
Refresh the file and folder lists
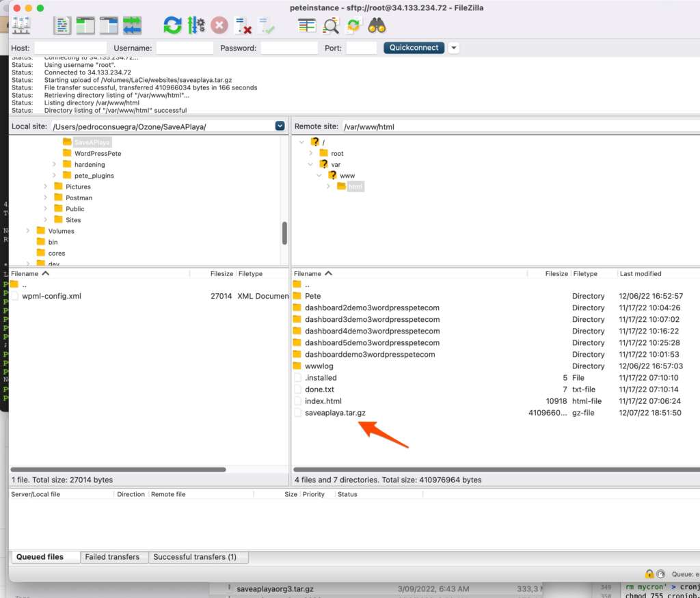[172, 26]
